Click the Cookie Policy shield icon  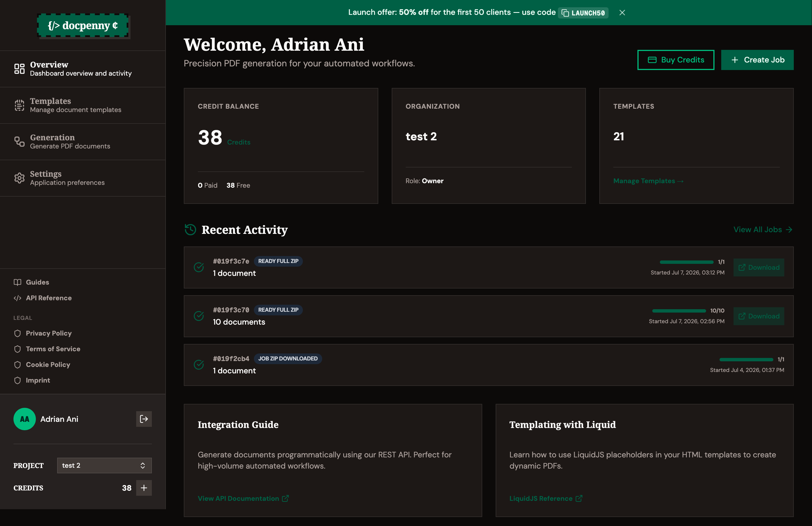point(17,365)
